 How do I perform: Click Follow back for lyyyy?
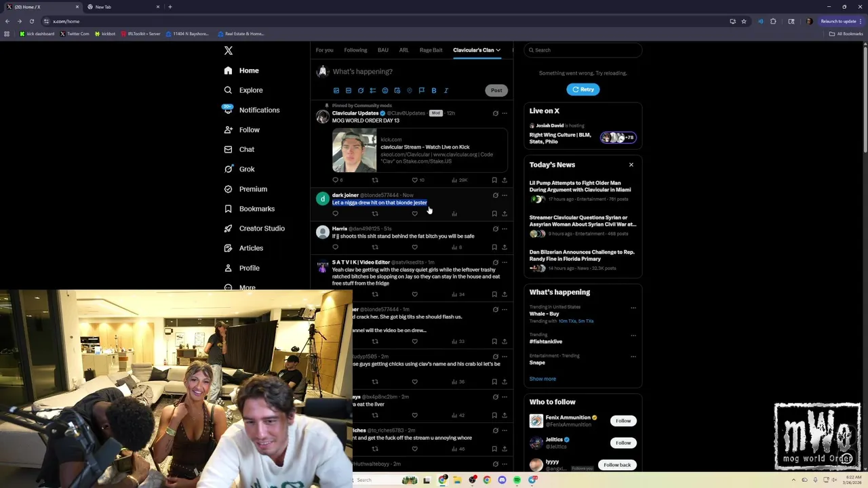coord(617,465)
